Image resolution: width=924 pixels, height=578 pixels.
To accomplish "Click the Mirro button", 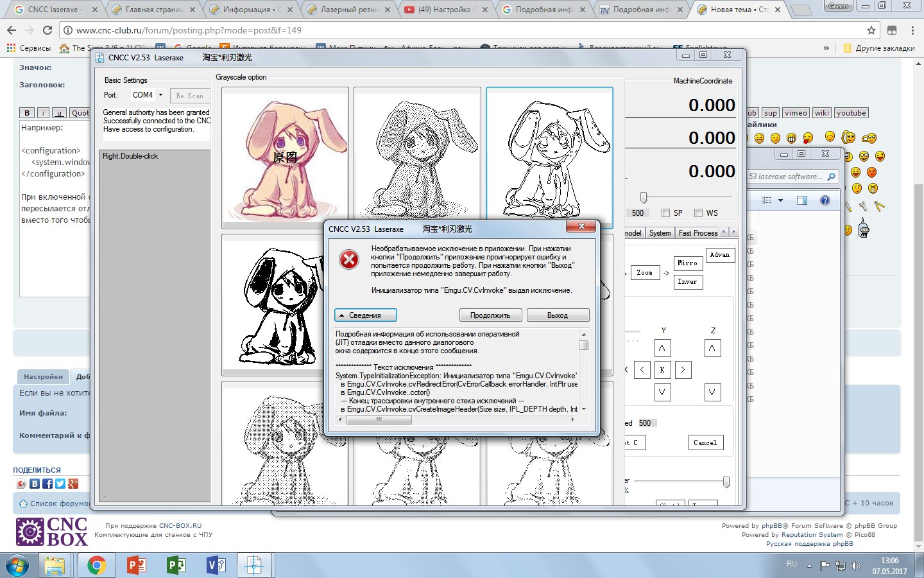I will [687, 263].
